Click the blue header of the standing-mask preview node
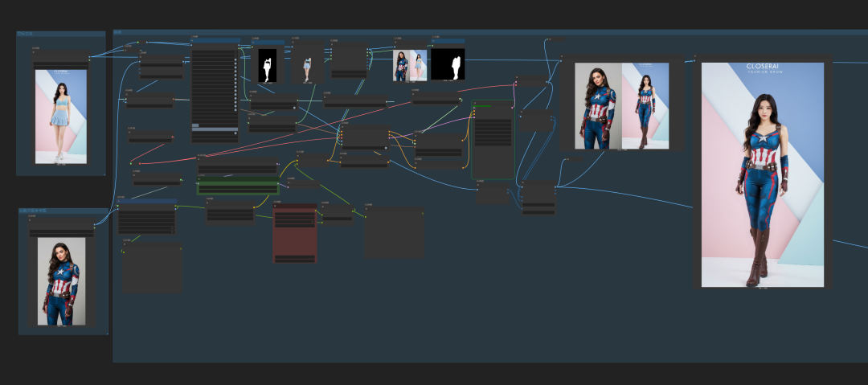The height and width of the screenshot is (385, 868). (x=268, y=42)
